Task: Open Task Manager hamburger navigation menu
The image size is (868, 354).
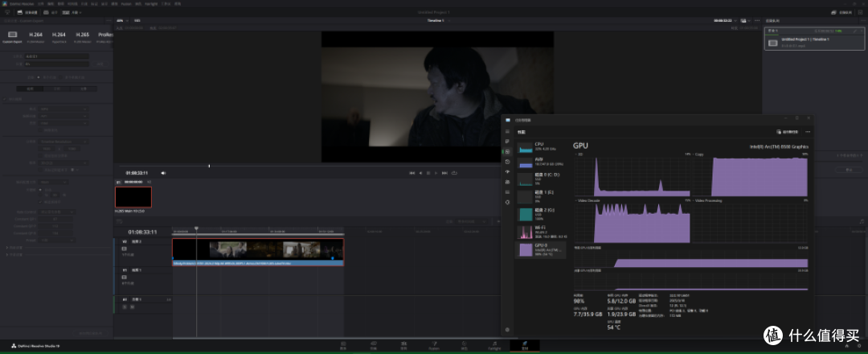Action: pos(507,132)
